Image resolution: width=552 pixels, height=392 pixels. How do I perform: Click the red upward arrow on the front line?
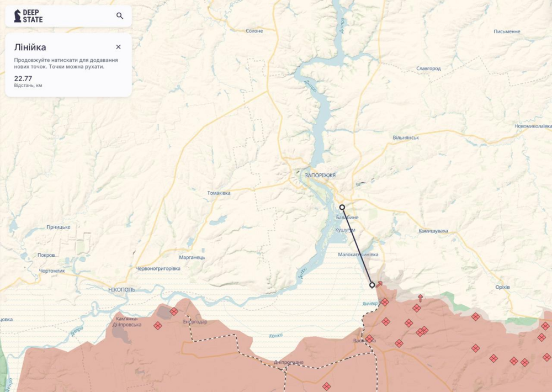tap(420, 298)
